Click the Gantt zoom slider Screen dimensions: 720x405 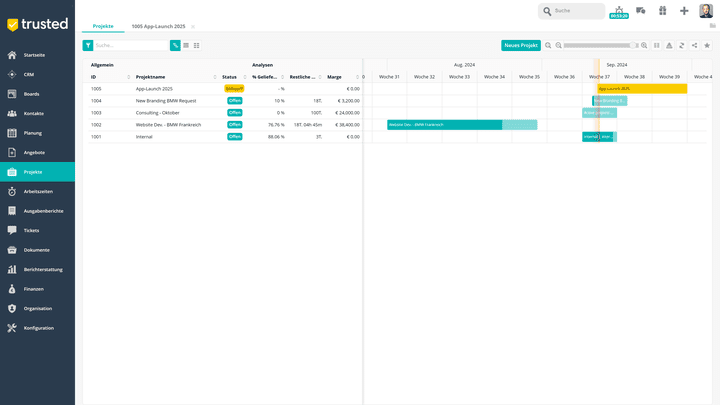600,45
